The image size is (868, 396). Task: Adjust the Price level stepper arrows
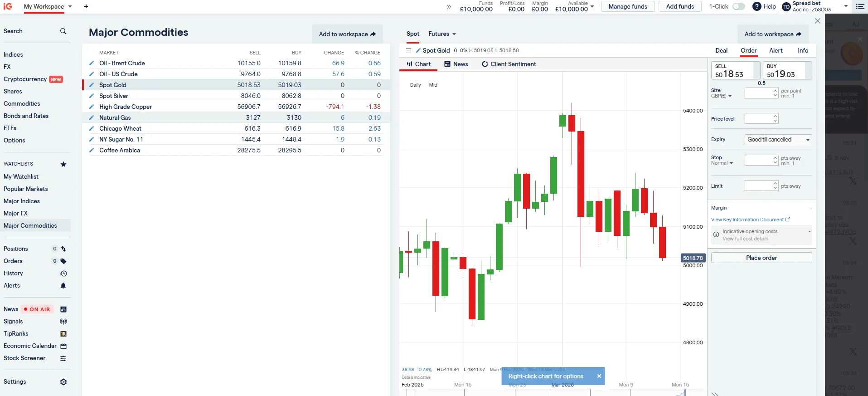tap(775, 118)
